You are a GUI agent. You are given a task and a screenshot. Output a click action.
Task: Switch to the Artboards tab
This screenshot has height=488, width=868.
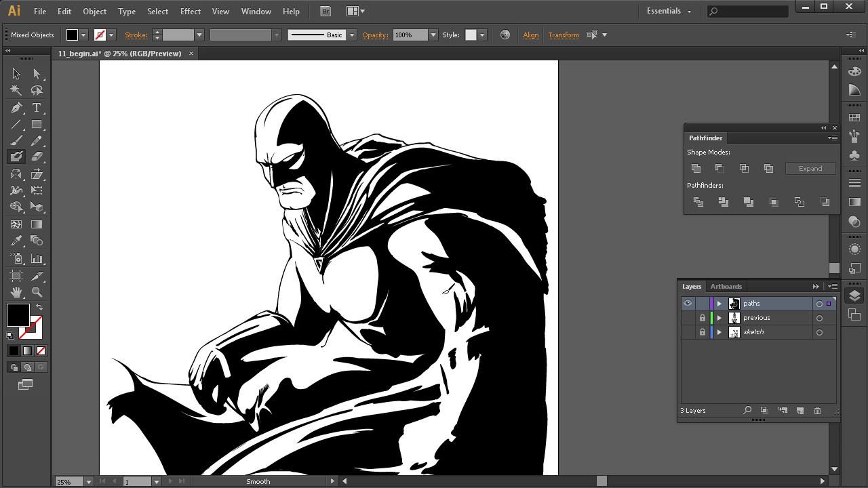726,286
